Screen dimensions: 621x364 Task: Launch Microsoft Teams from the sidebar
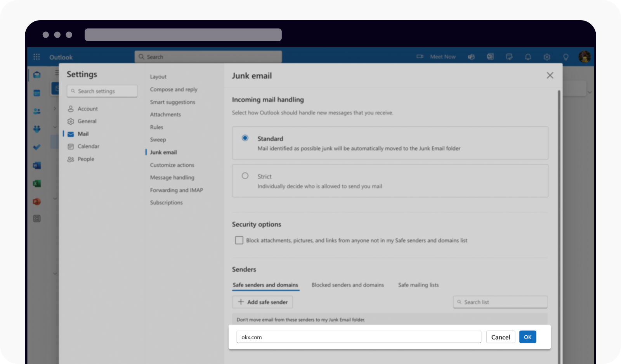[x=36, y=129]
